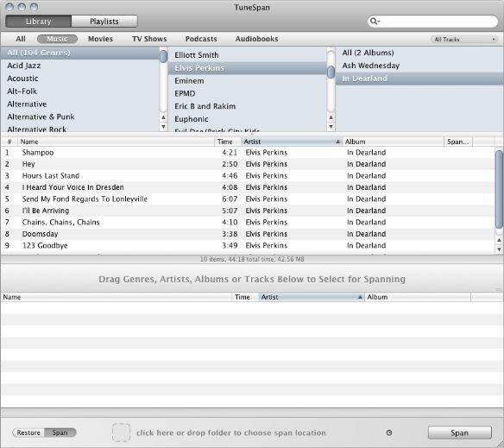Select the Alternative genre
Screen dimensions: 504x448
tap(79, 104)
